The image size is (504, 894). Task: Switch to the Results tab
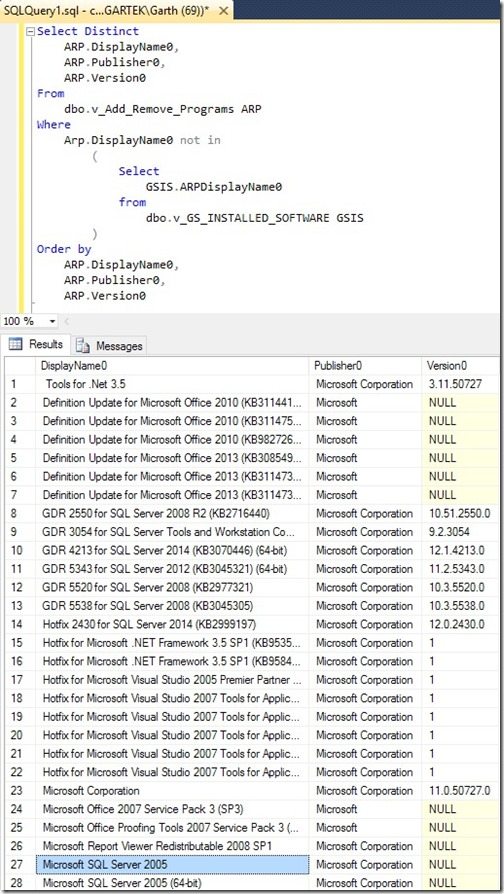(37, 344)
